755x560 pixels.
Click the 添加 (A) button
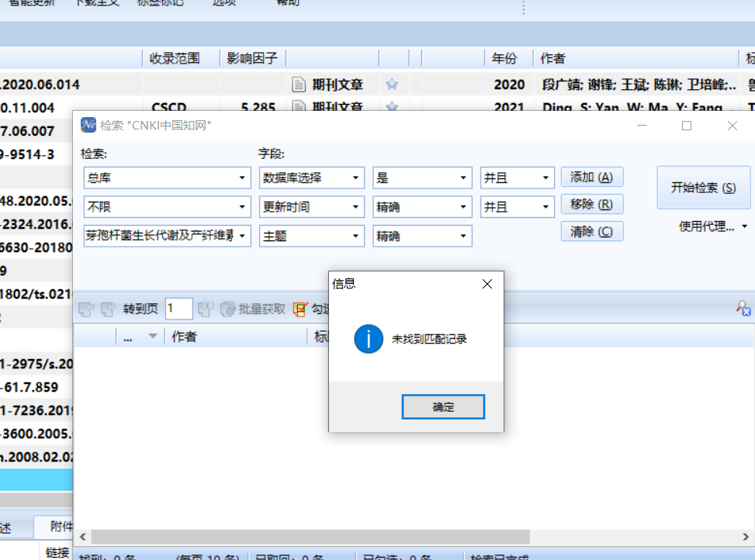click(592, 177)
